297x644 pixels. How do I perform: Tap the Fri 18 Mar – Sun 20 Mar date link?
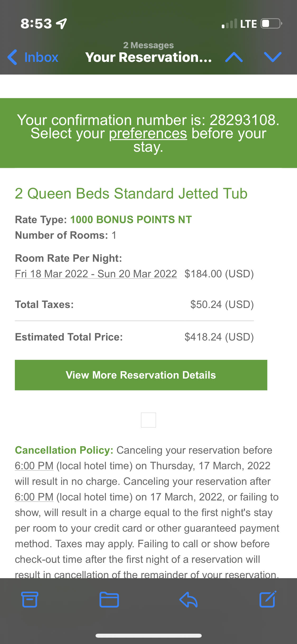pos(96,274)
